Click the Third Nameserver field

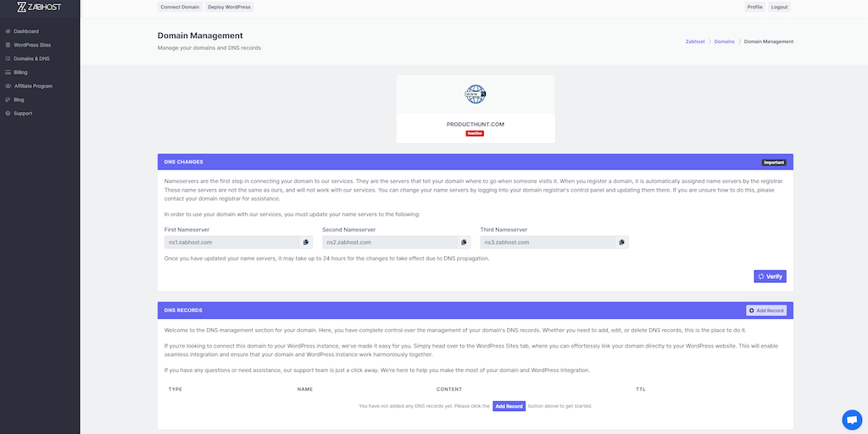tap(548, 242)
